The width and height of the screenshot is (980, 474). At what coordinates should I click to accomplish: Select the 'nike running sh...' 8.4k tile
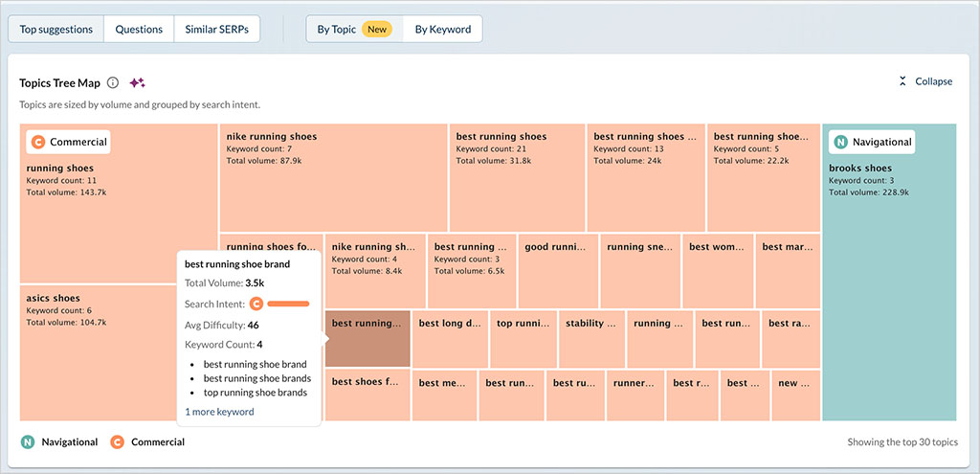coord(375,271)
